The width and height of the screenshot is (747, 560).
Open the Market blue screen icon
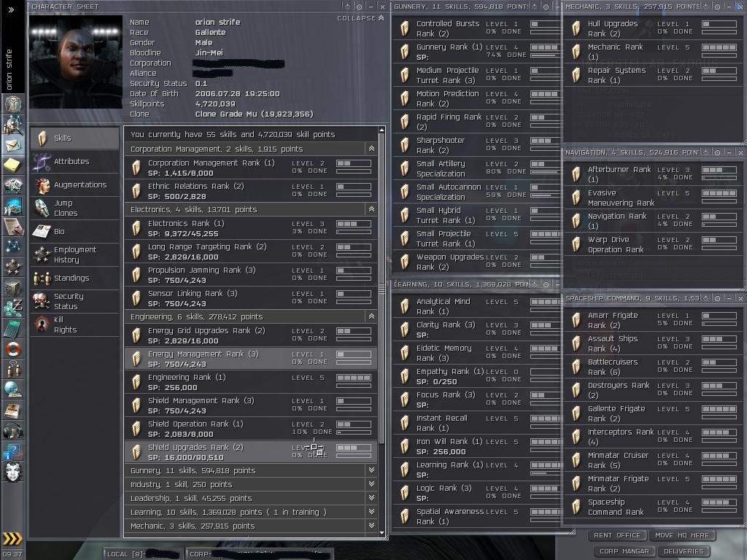pos(13,206)
